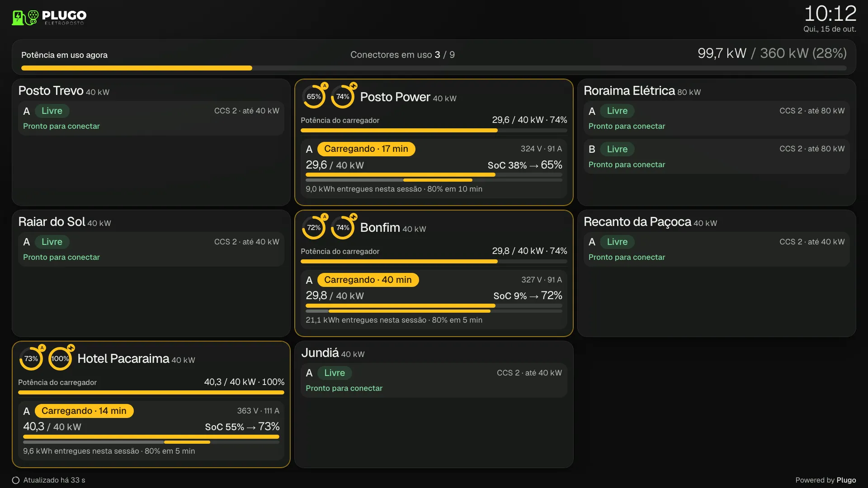The image size is (868, 488).
Task: Open the Plugo link in the footer
Action: (x=846, y=480)
